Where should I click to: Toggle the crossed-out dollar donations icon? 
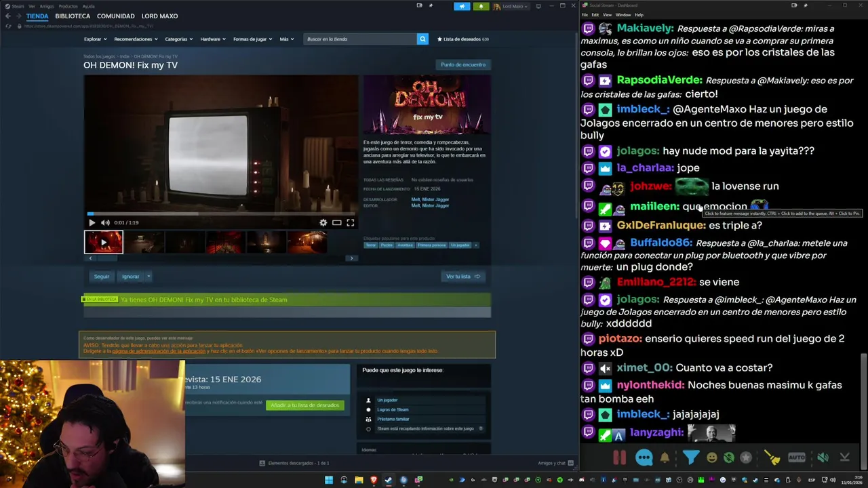click(729, 457)
